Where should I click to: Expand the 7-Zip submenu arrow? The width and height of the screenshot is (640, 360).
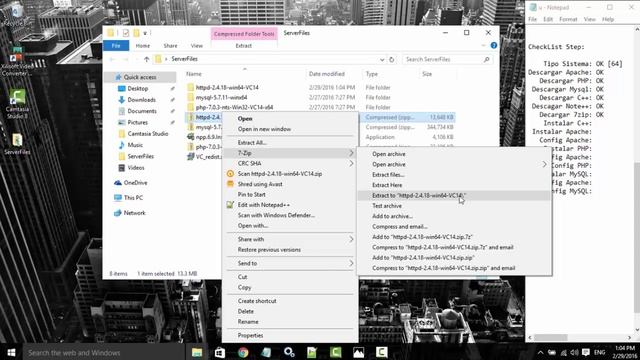pos(351,153)
